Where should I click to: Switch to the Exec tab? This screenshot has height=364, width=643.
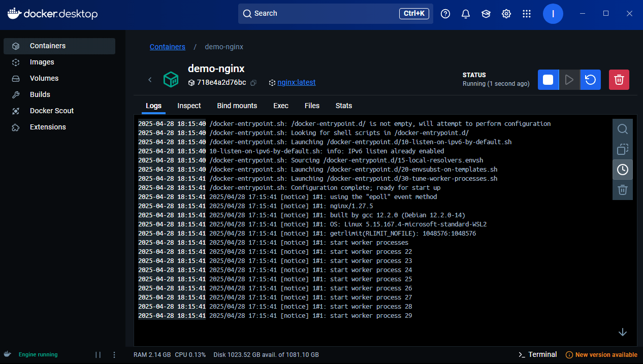(x=281, y=106)
